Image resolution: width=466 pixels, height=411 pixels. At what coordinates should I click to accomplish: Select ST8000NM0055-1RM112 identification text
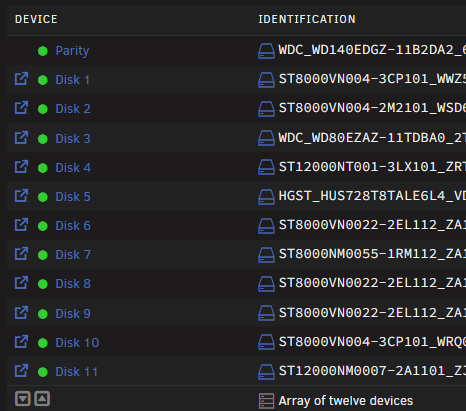click(372, 254)
